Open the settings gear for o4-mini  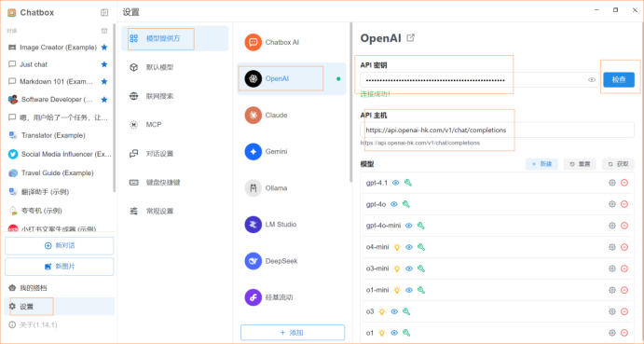pos(612,247)
